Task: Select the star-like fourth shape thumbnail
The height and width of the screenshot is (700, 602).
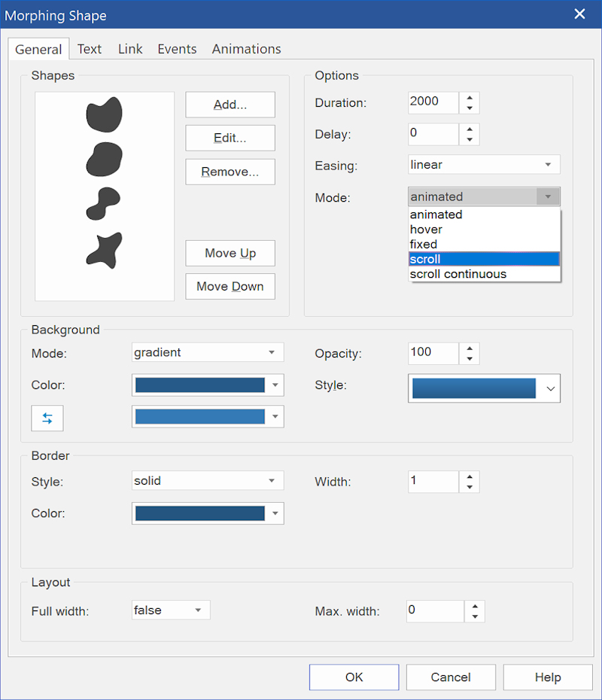Action: [105, 251]
